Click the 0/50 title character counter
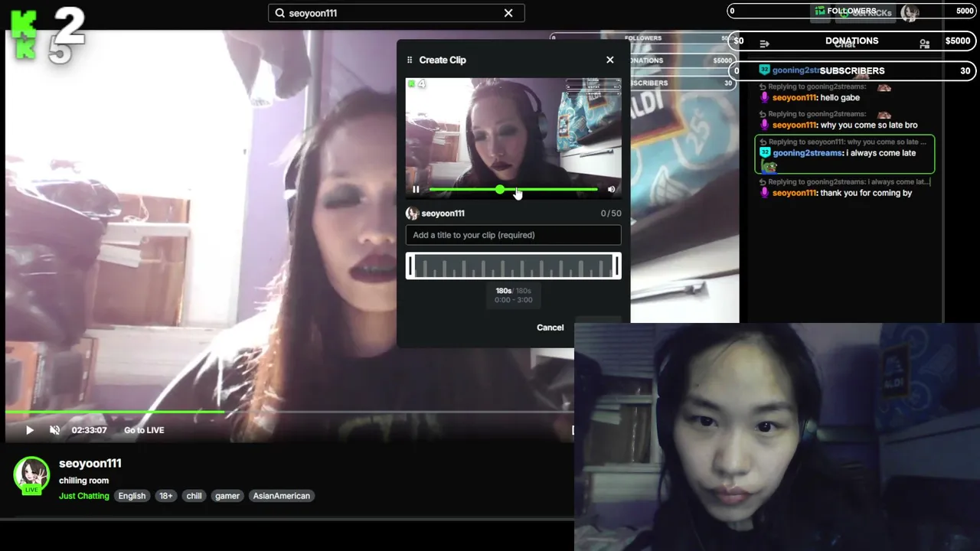980x551 pixels. 611,214
